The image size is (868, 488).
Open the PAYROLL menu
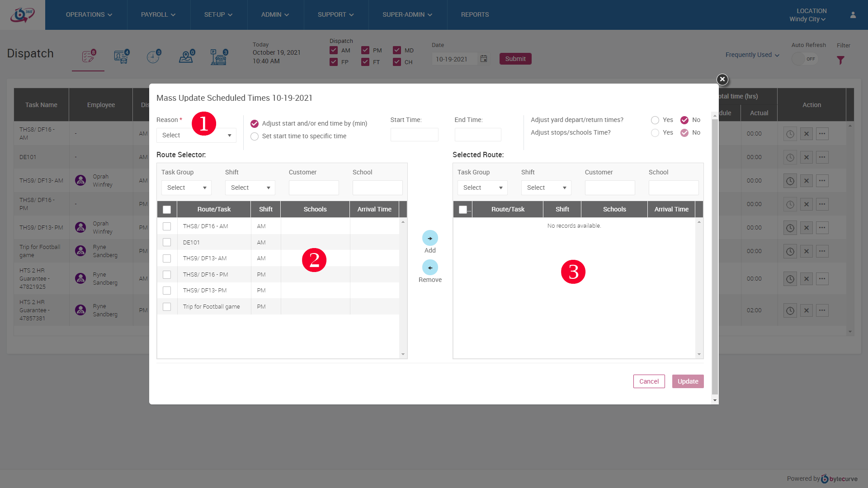[158, 15]
